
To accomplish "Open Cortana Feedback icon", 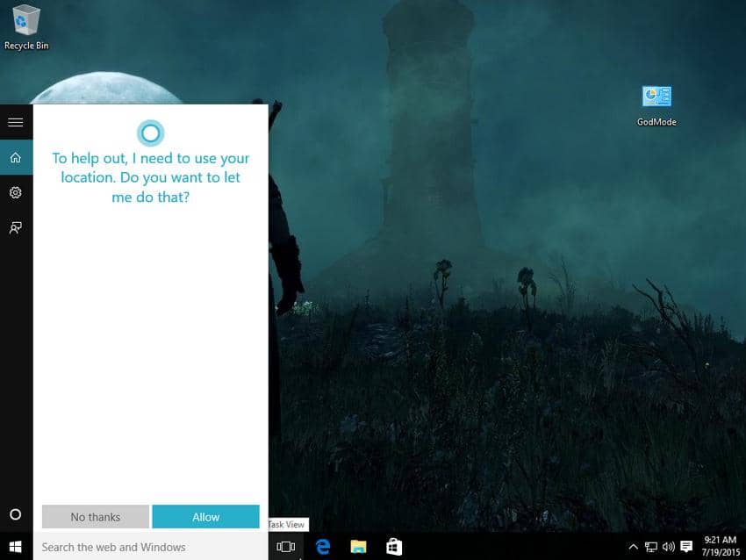I will (15, 227).
